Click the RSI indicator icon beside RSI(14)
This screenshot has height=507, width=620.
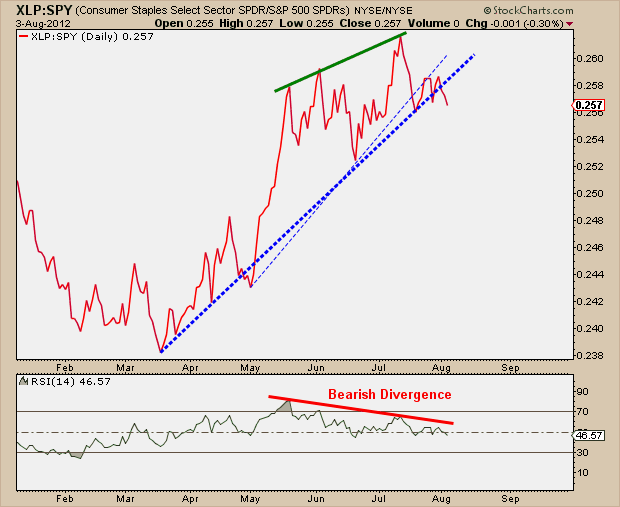tap(24, 381)
